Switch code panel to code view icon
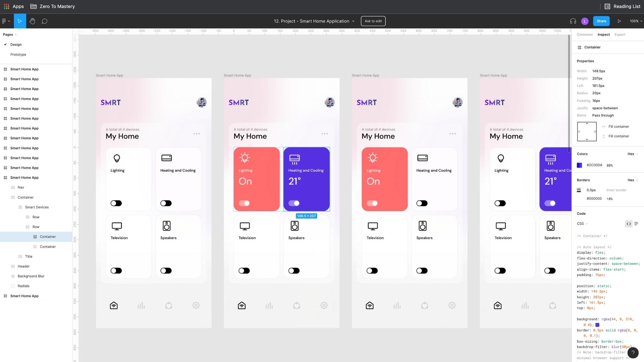 tap(629, 224)
